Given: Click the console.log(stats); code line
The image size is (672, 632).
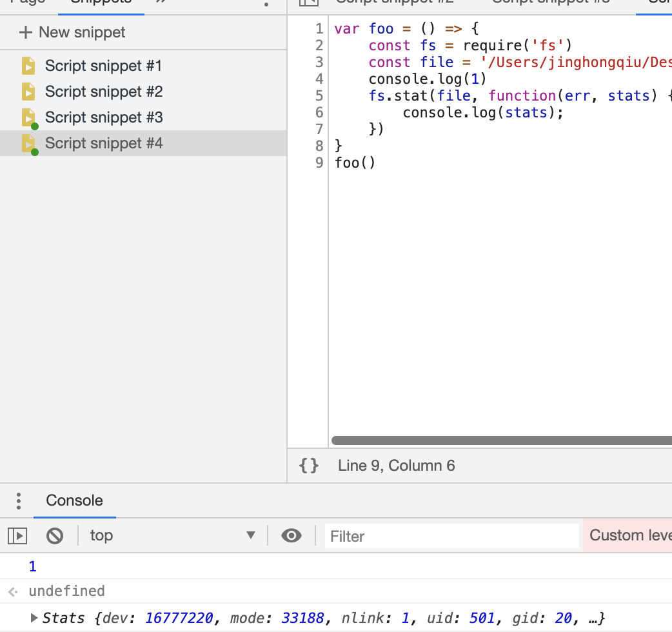Looking at the screenshot, I should (x=483, y=112).
